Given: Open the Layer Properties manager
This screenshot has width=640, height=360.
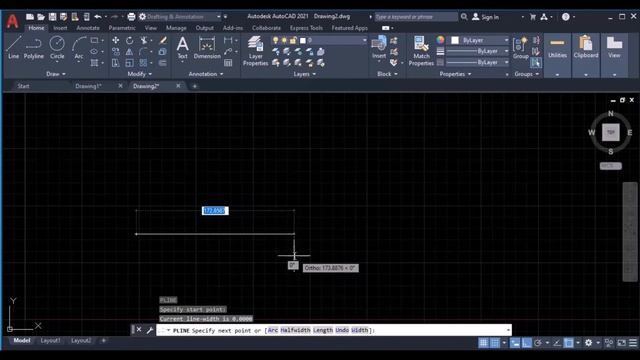Looking at the screenshot, I should 256,51.
